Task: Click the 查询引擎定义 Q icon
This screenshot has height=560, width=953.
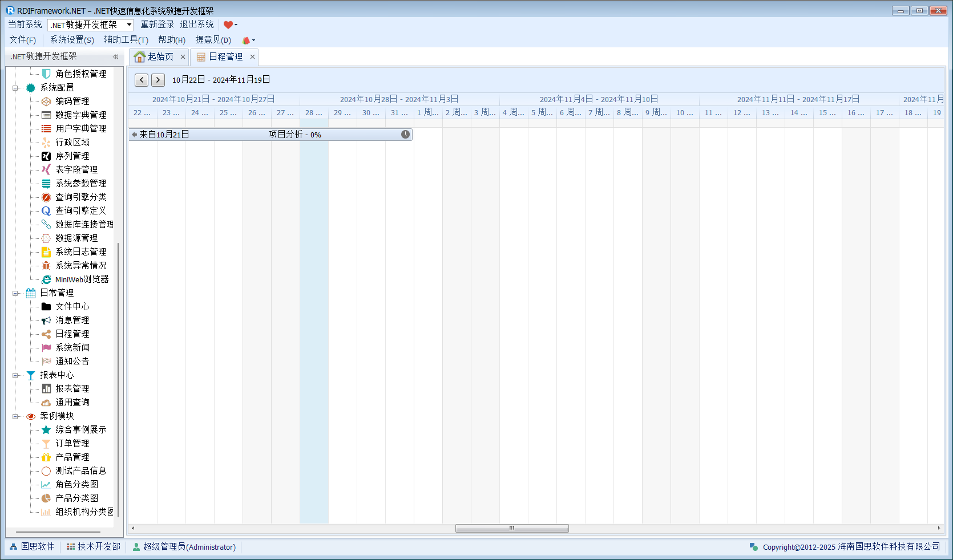Action: tap(46, 211)
